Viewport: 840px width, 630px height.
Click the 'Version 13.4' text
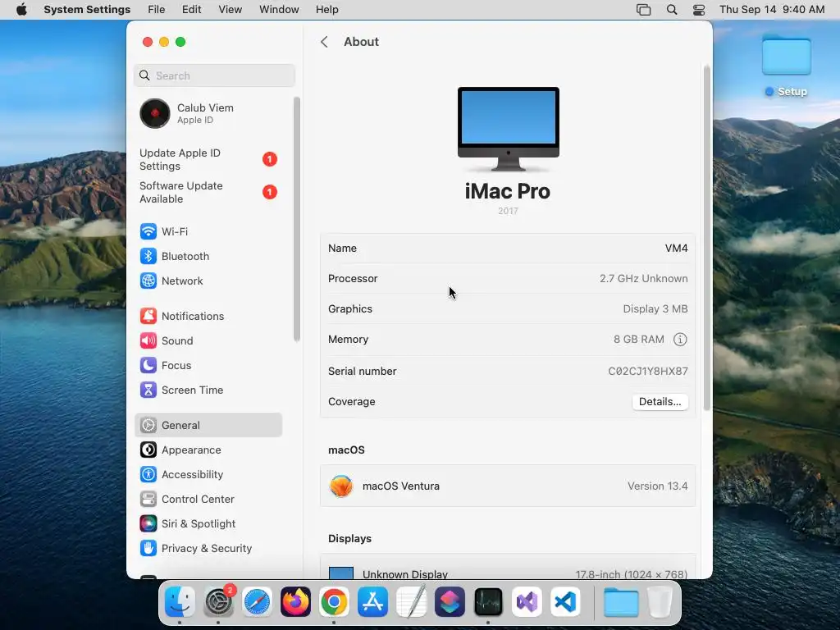point(657,486)
